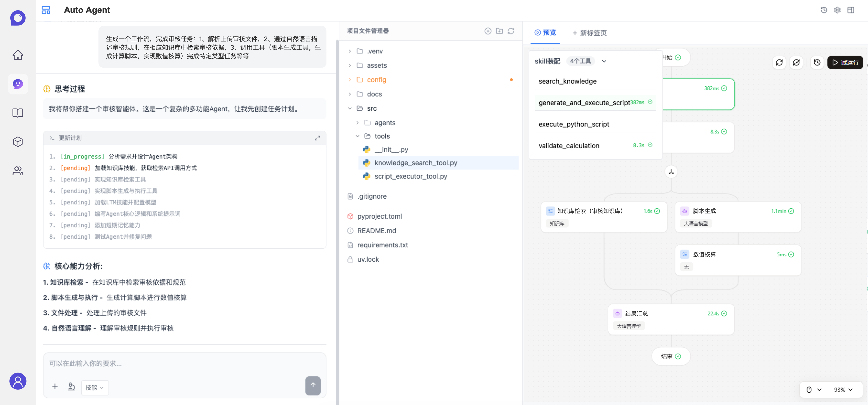The width and height of the screenshot is (868, 405).
Task: Collapse the skill装配 tools dropdown
Action: [x=604, y=61]
